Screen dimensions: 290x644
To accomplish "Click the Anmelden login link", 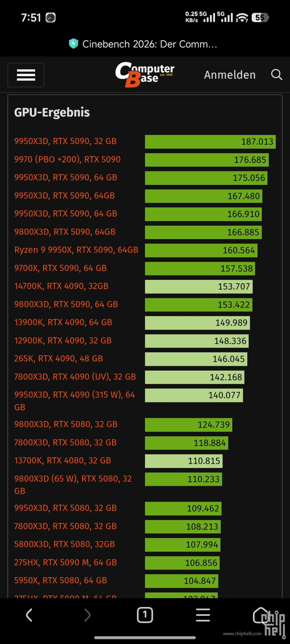I will coord(230,75).
